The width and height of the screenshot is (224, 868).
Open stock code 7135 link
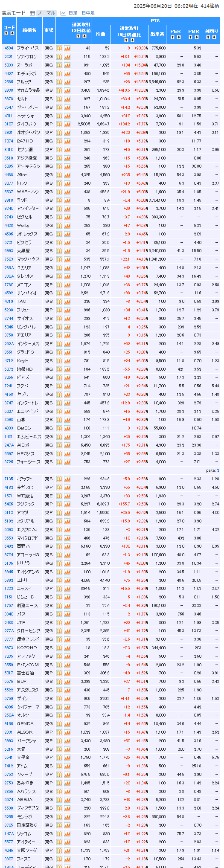9,479
